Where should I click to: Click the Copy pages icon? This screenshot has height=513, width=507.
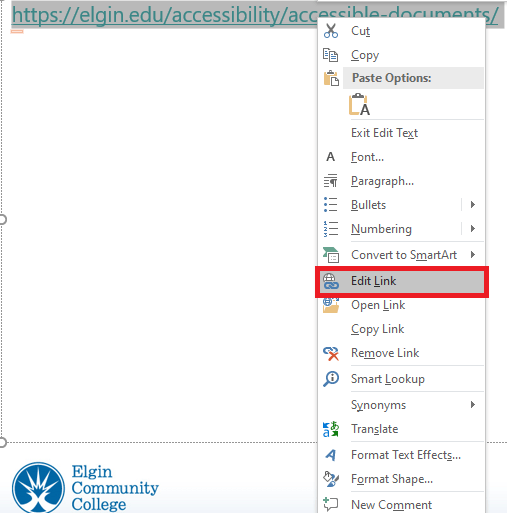pos(330,55)
